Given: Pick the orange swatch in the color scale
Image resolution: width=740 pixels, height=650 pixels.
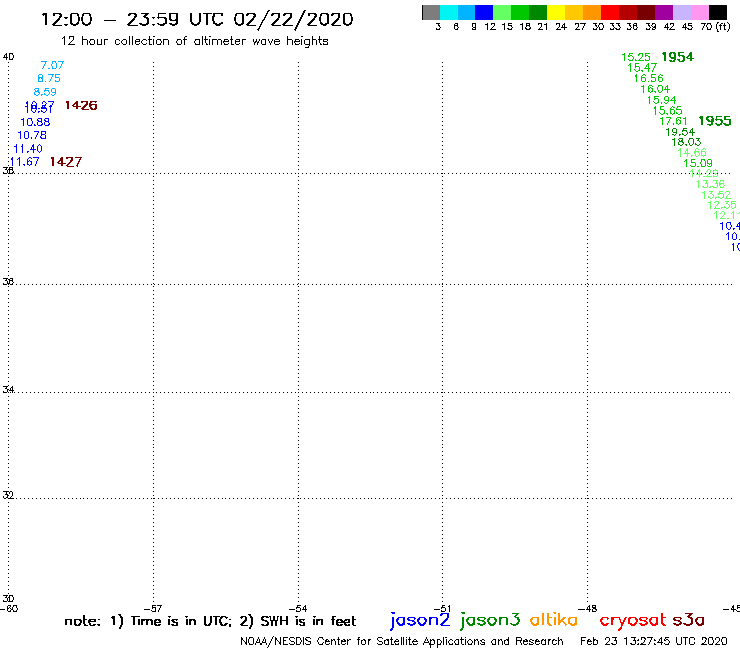Looking at the screenshot, I should (x=592, y=12).
